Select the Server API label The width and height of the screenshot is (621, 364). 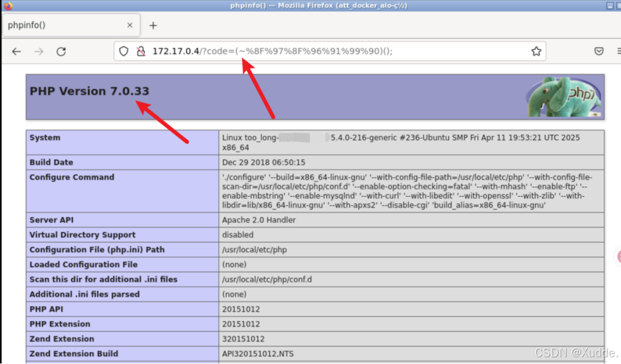pyautogui.click(x=51, y=220)
